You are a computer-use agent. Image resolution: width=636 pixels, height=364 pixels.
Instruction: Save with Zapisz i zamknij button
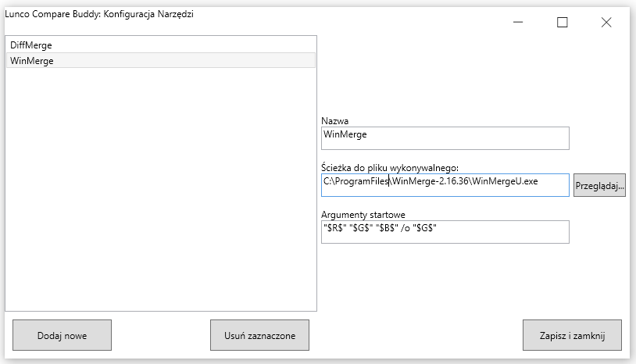pyautogui.click(x=572, y=335)
